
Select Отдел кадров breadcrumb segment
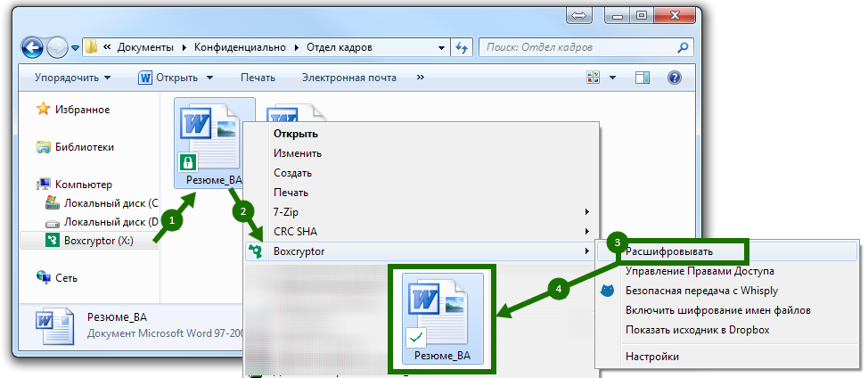coord(340,47)
